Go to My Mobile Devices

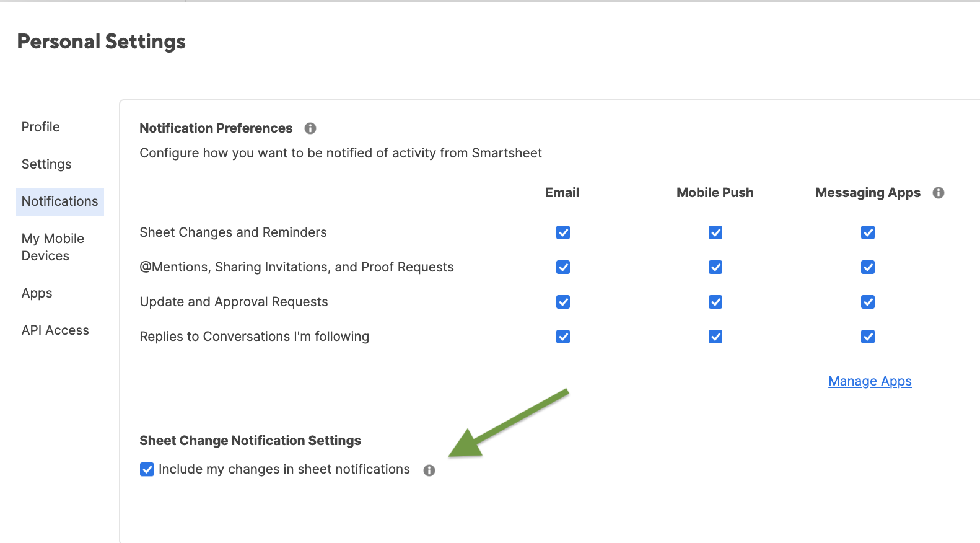pyautogui.click(x=53, y=247)
